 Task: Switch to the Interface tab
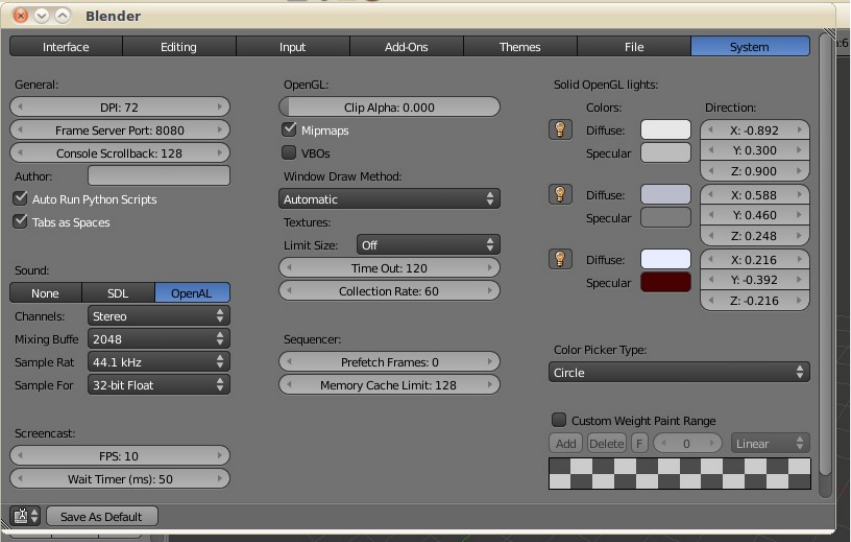(x=66, y=47)
